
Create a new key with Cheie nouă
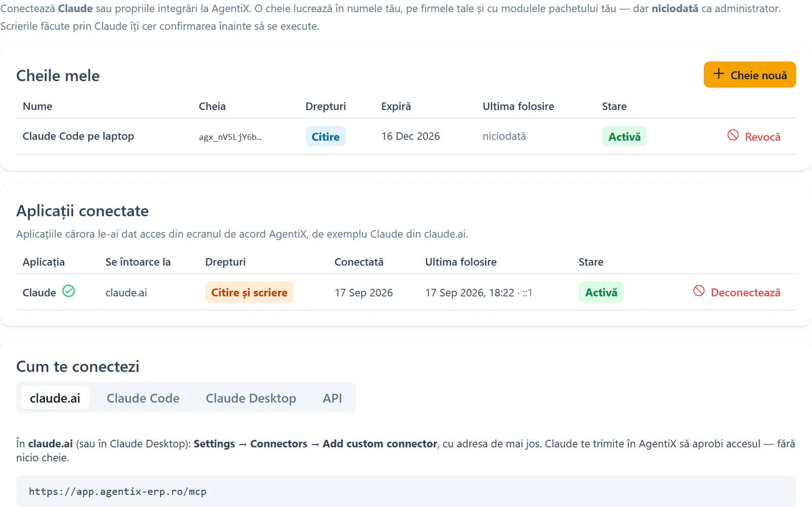750,75
